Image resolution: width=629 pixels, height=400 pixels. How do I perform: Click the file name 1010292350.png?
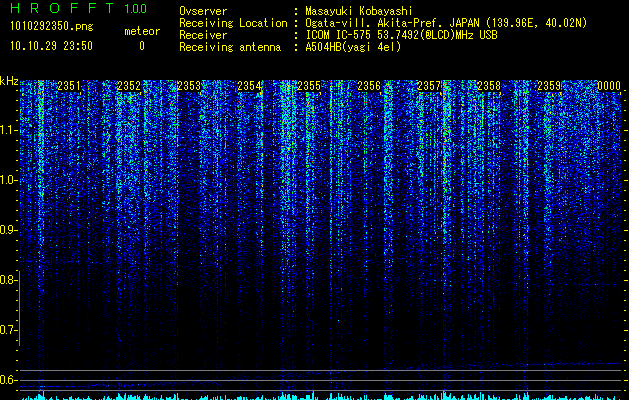[x=52, y=27]
